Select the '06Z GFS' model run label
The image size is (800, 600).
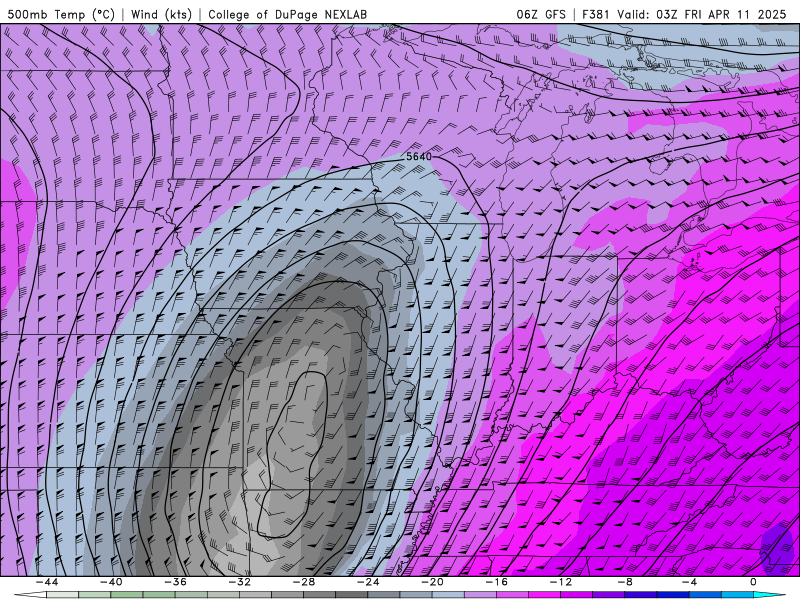pyautogui.click(x=541, y=14)
